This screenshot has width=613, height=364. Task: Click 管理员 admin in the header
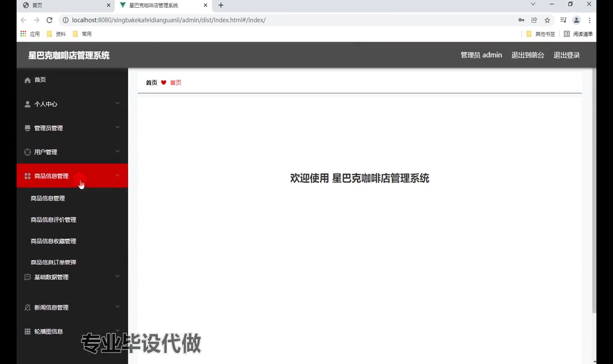(481, 55)
